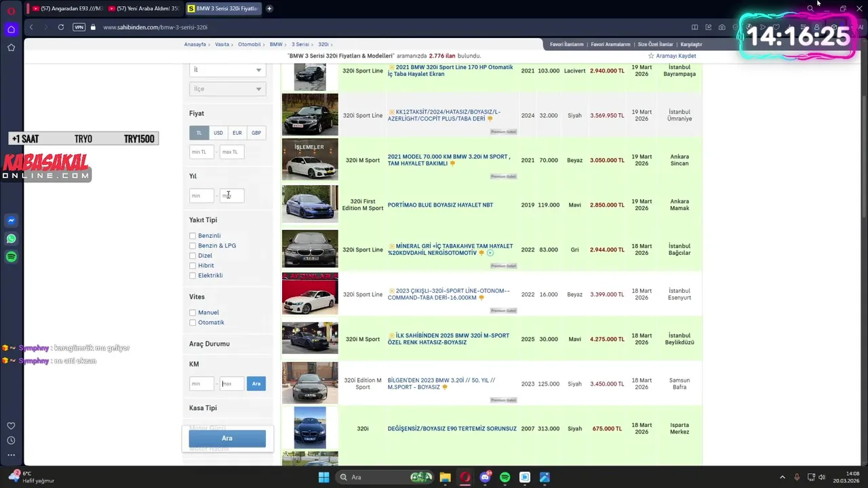Open WhatsApp in the Opera sidebar
868x488 pixels.
point(11,239)
